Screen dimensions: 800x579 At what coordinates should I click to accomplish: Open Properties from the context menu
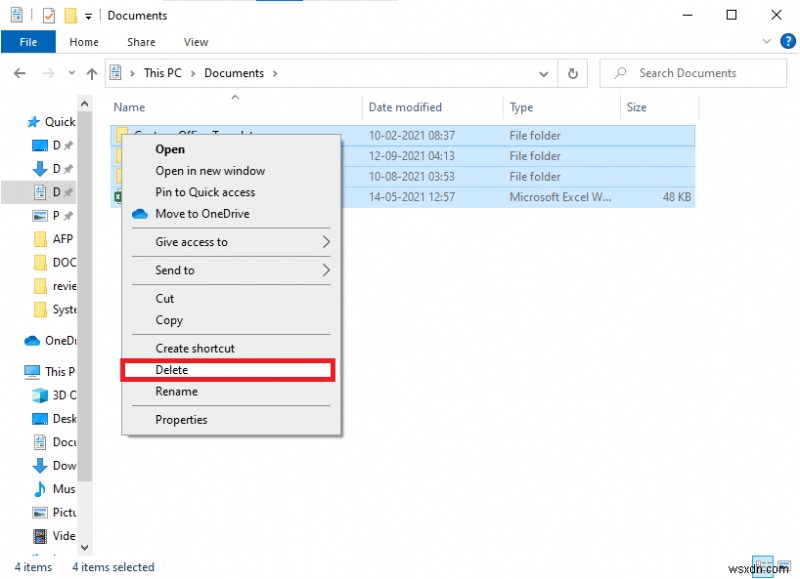(231, 420)
